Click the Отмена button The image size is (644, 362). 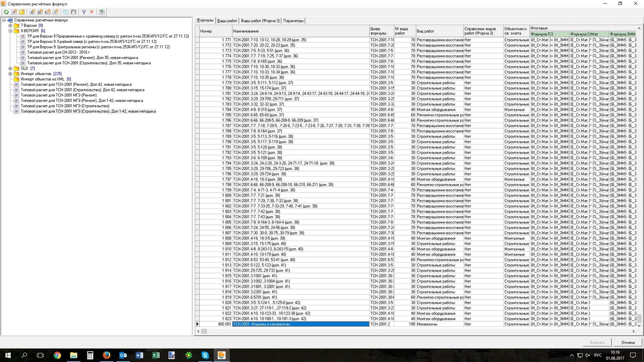[x=628, y=342]
